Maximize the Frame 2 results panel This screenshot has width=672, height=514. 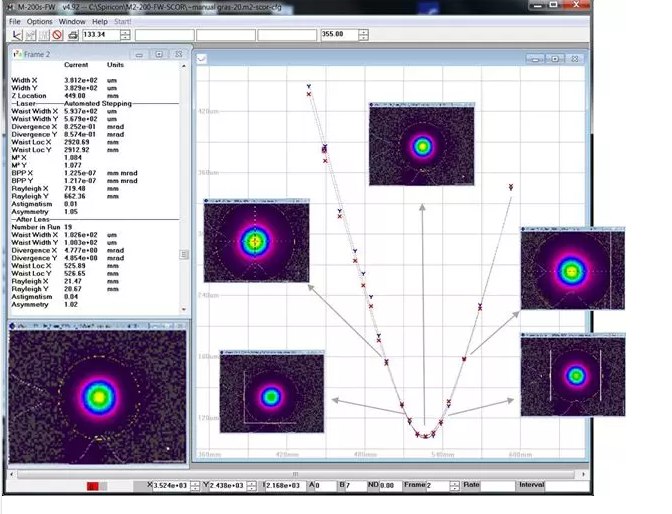[158, 54]
